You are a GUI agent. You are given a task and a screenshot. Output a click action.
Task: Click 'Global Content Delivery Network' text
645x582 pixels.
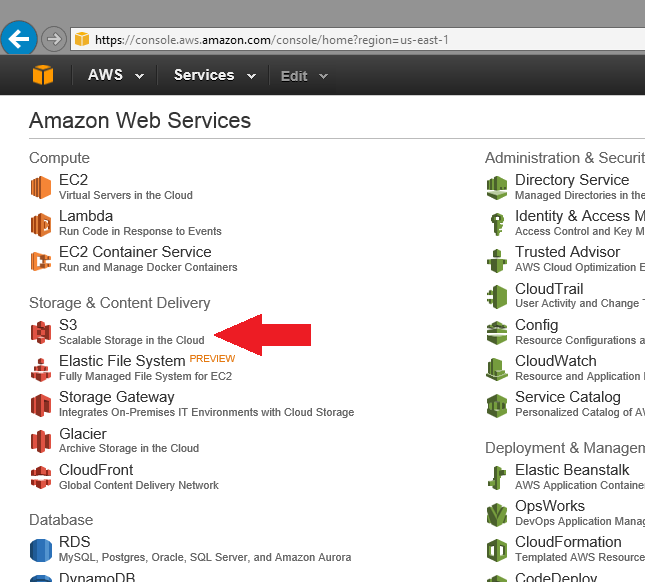tap(139, 485)
